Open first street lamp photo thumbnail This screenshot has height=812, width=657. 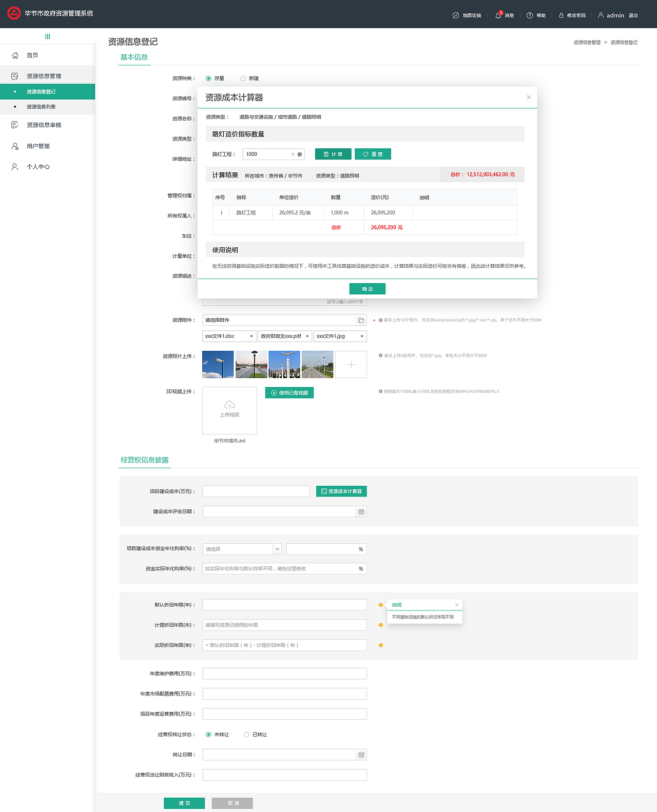click(x=218, y=364)
